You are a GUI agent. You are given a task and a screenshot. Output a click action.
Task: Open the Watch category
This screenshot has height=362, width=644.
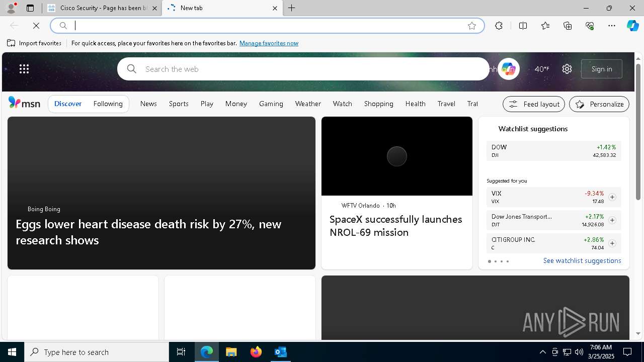[343, 104]
